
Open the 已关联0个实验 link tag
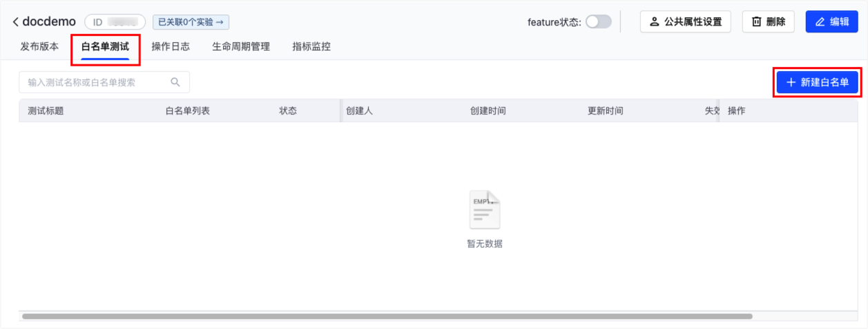coord(191,22)
